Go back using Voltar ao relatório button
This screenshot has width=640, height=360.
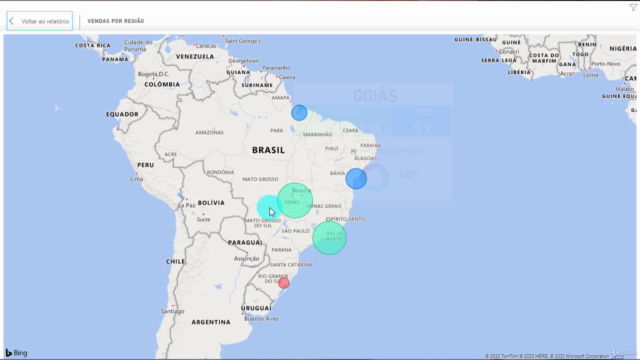[40, 21]
